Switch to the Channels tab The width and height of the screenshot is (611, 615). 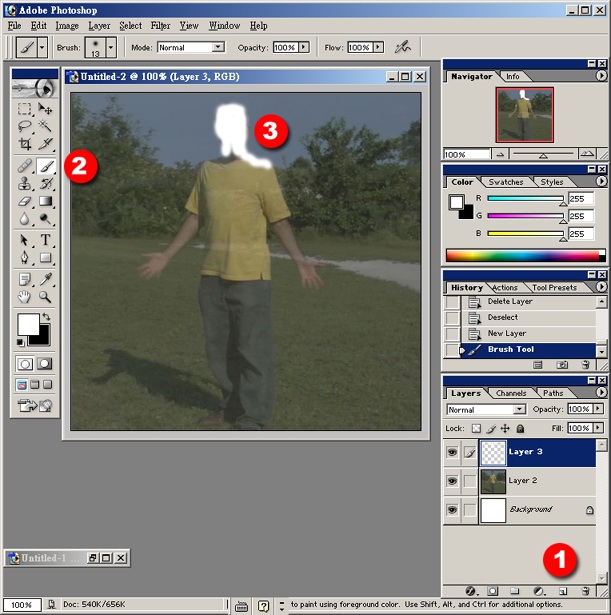pos(512,393)
